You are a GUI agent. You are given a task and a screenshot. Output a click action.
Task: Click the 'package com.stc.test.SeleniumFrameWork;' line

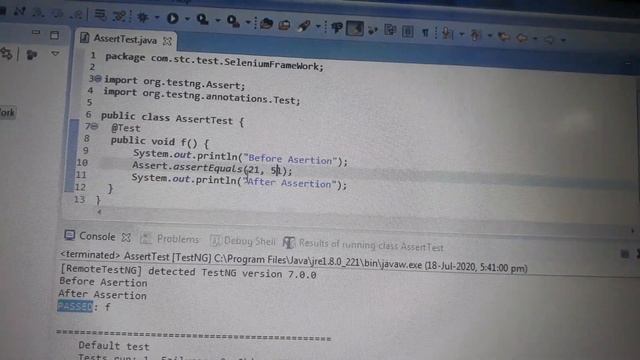(214, 61)
